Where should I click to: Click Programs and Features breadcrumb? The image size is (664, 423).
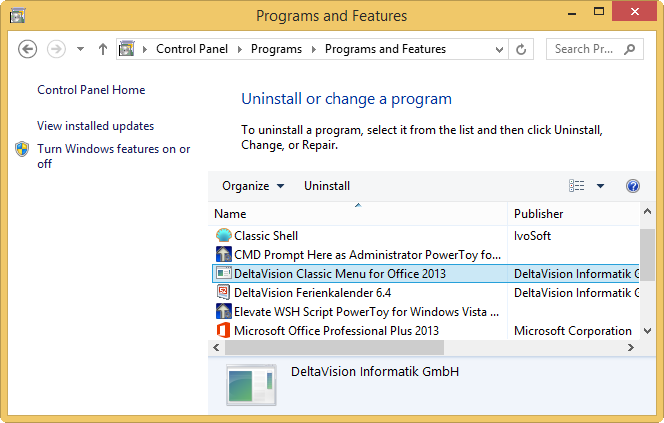click(385, 49)
